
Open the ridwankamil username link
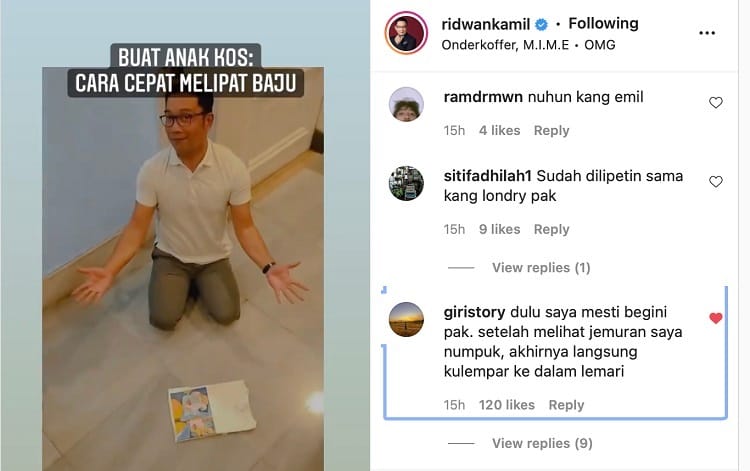[x=485, y=24]
